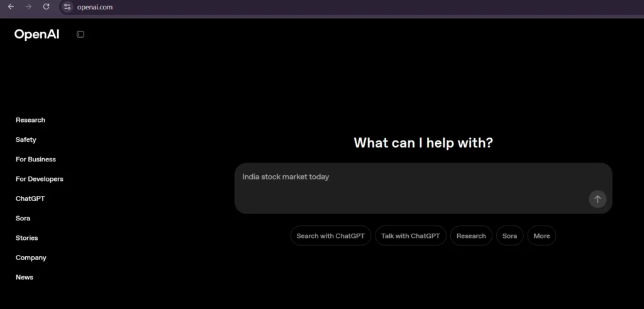Select ChatGPT in the sidebar
The image size is (644, 309).
(30, 198)
